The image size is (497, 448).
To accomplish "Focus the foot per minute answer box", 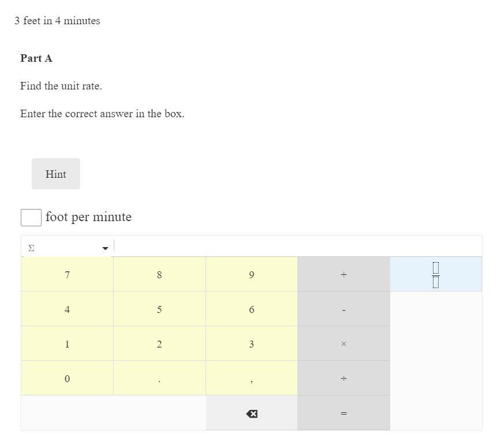I will coord(31,218).
